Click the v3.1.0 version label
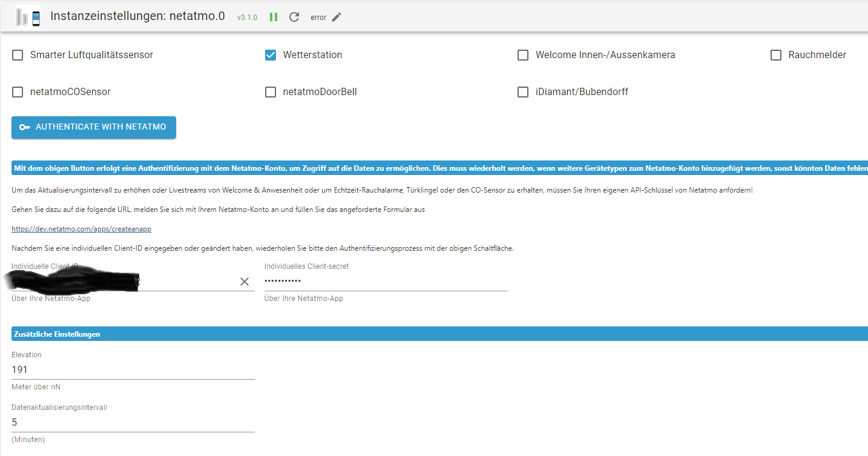The image size is (868, 456). tap(247, 18)
